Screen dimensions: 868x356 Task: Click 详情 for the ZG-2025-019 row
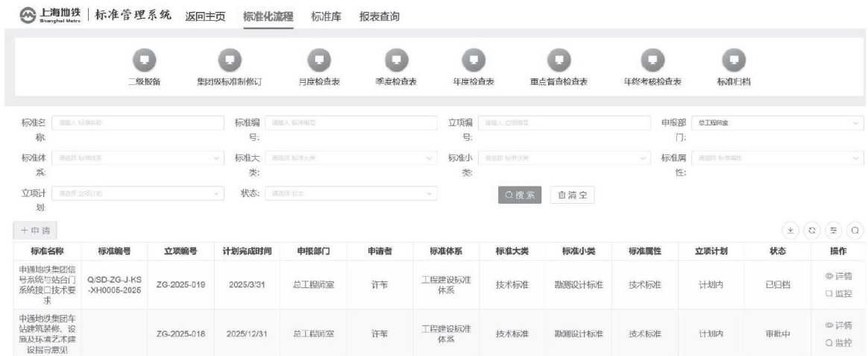[838, 276]
